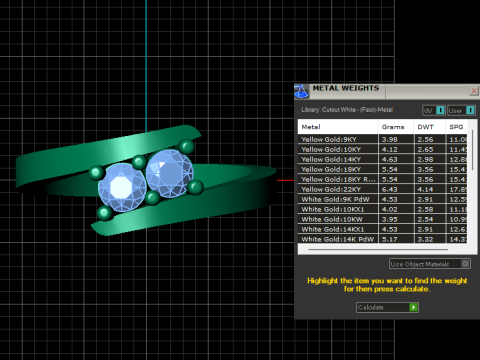The height and width of the screenshot is (360, 480).
Task: Click the 2.65 DWT value
Action: [425, 150]
